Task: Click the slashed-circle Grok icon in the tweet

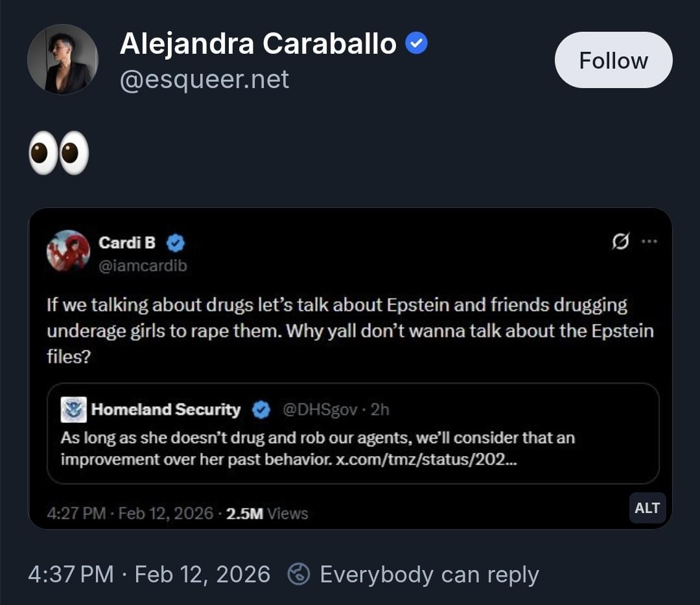Action: 620,242
